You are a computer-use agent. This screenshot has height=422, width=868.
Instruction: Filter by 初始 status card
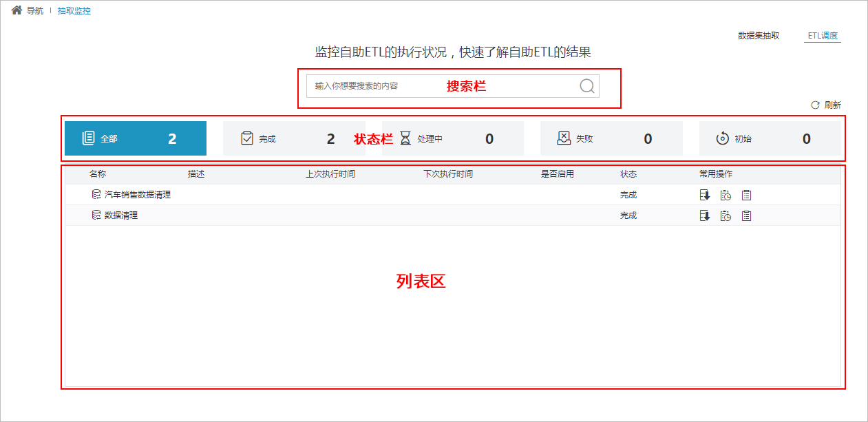pos(770,138)
